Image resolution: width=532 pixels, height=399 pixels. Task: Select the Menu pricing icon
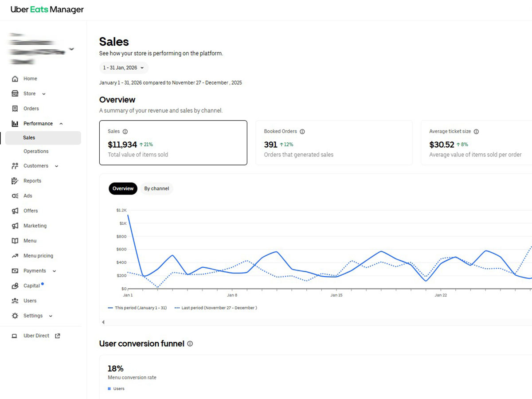click(15, 255)
